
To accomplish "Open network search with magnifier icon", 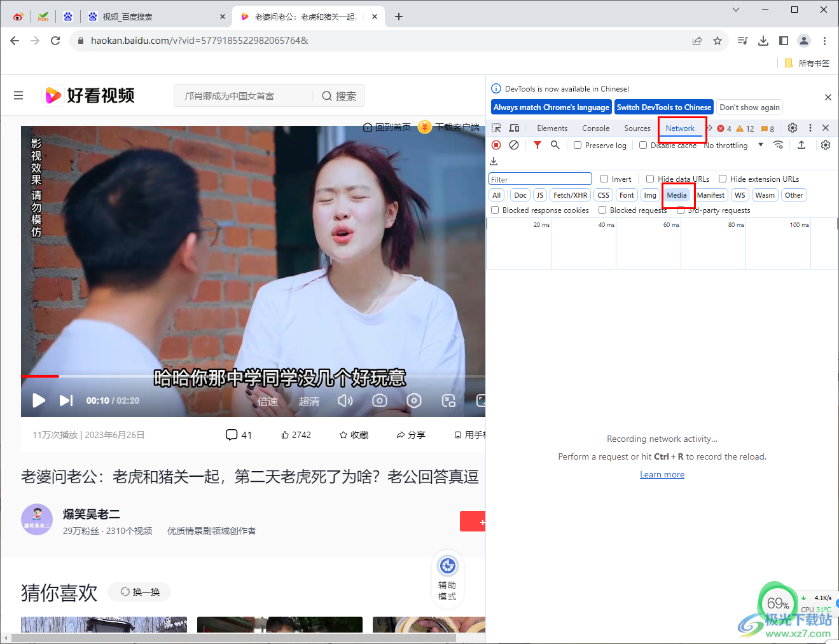I will click(x=555, y=145).
